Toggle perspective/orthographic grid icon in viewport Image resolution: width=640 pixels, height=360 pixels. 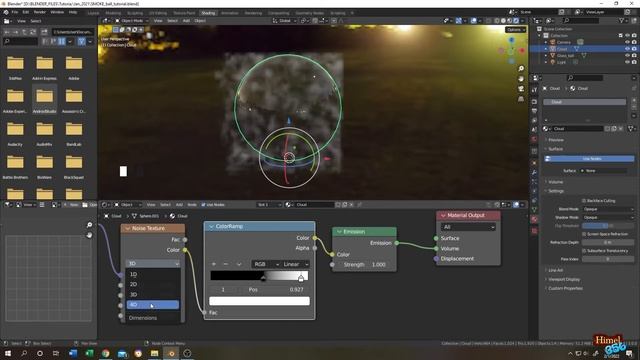pyautogui.click(x=521, y=99)
